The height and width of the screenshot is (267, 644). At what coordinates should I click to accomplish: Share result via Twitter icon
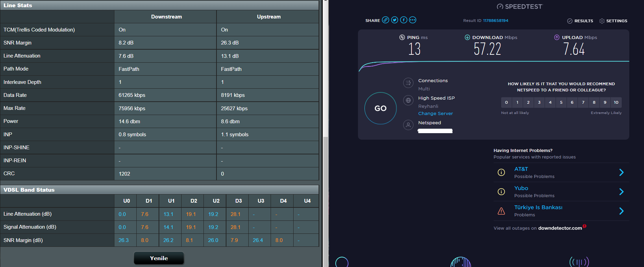click(395, 20)
